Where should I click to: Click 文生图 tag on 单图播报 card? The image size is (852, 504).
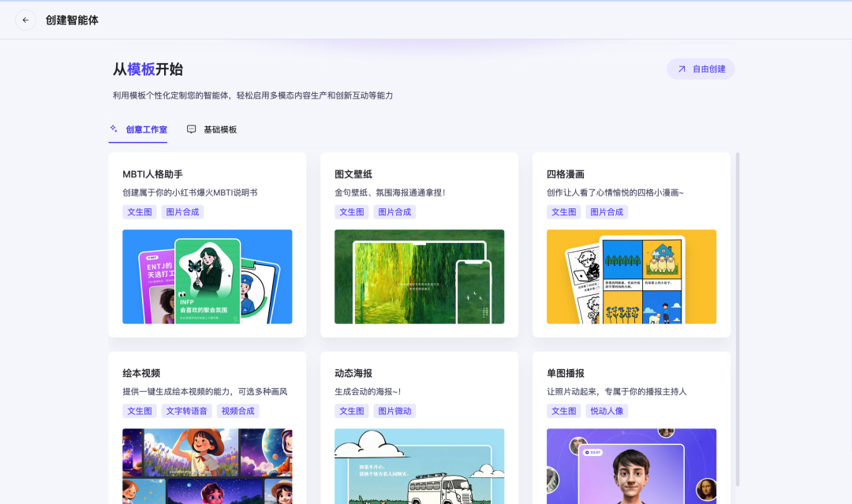tap(563, 411)
